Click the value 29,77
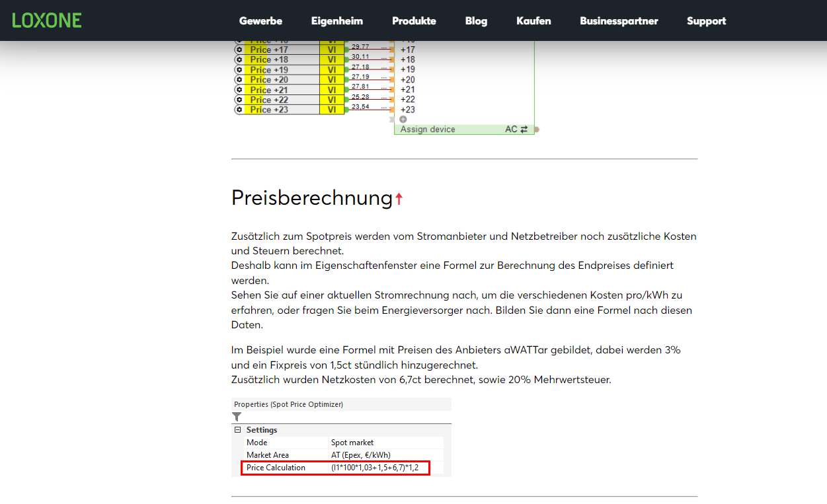This screenshot has height=504, width=827. [x=360, y=47]
